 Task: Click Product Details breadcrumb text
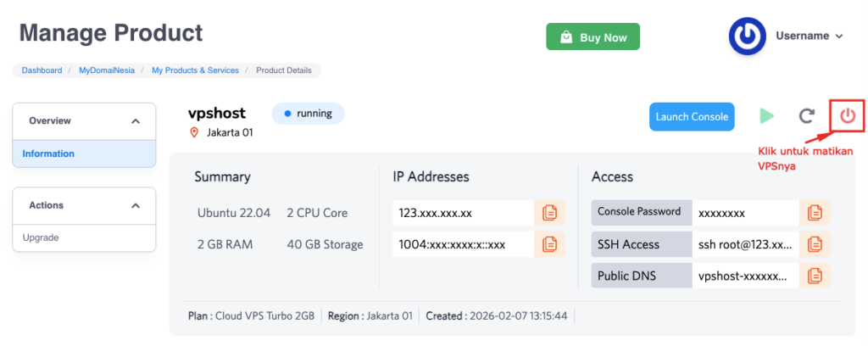pos(284,70)
